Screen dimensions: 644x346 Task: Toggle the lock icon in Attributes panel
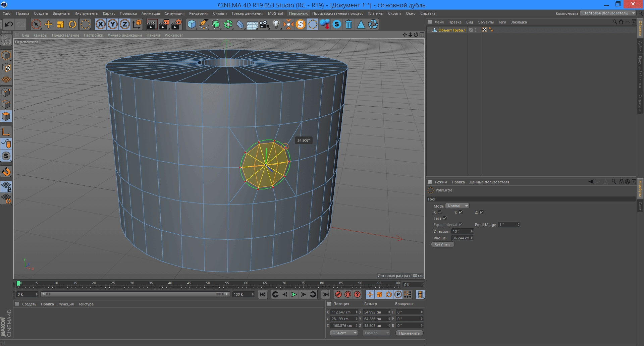(621, 182)
